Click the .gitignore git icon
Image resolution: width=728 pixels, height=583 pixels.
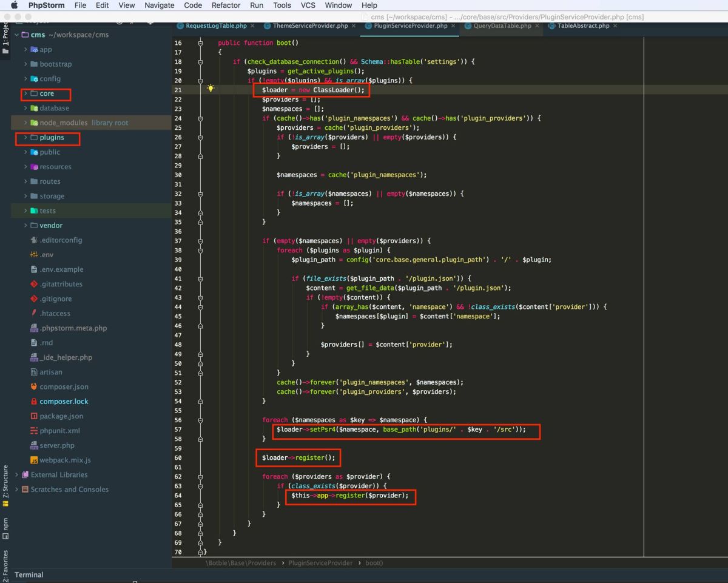[x=34, y=299]
